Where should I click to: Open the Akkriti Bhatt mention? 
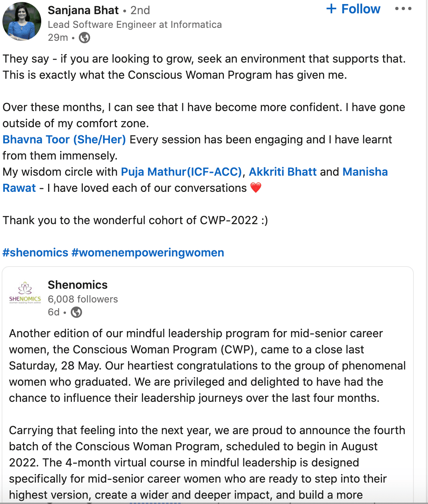283,172
